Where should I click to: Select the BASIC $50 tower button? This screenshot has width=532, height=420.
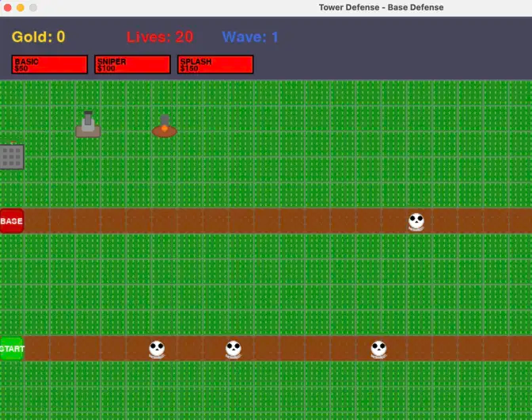[49, 64]
